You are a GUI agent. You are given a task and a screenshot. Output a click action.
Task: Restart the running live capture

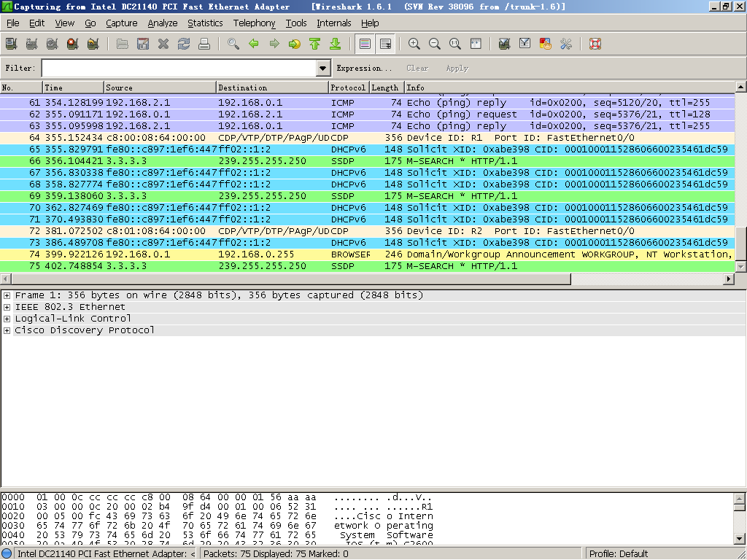click(93, 44)
